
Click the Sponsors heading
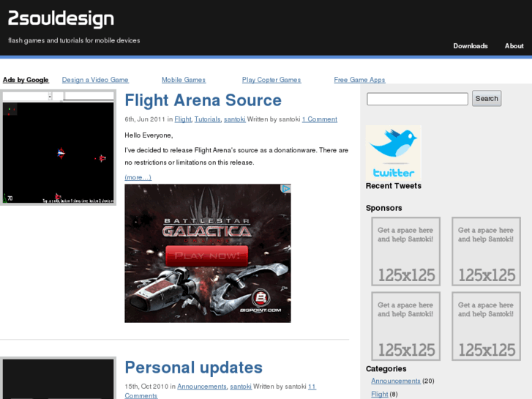pyautogui.click(x=383, y=208)
